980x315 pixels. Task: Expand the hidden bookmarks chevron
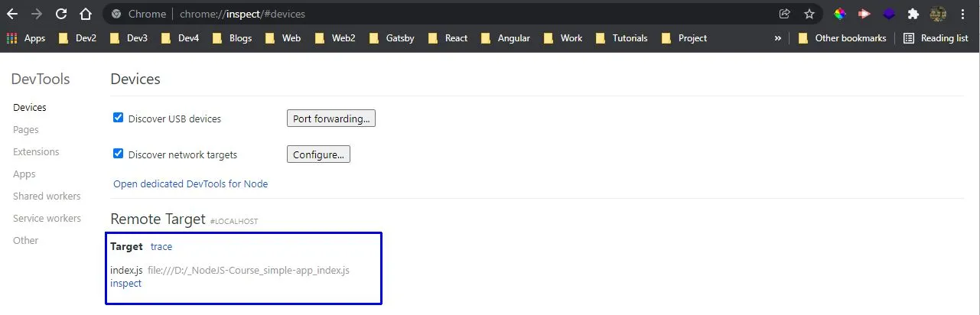(x=778, y=38)
